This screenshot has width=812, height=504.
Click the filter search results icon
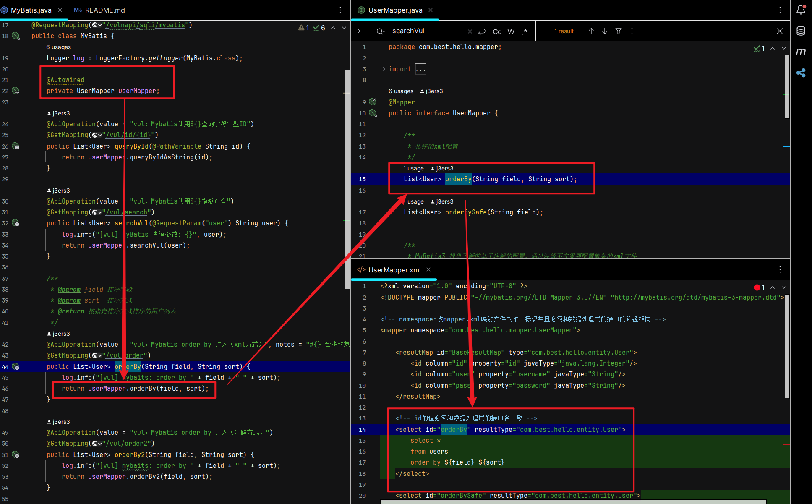point(618,31)
